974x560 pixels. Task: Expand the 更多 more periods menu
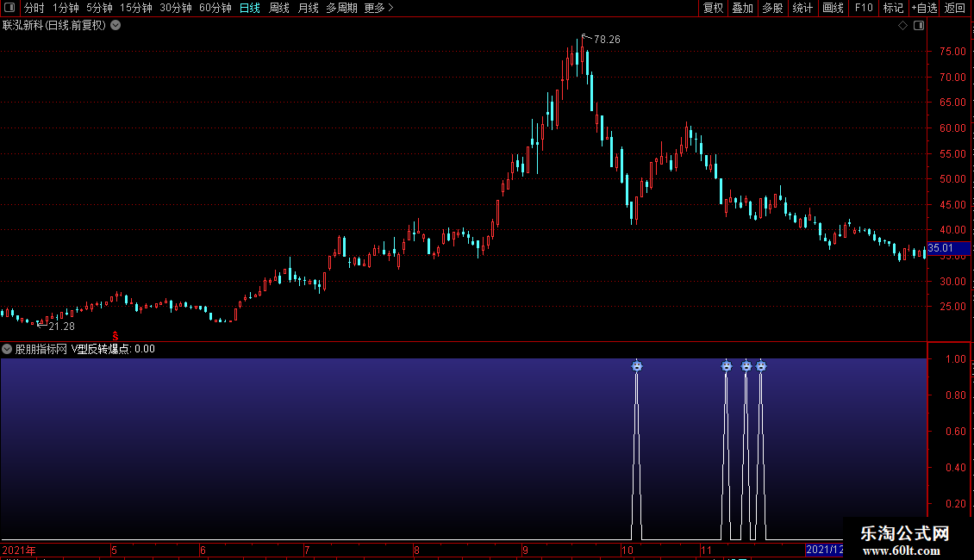(x=378, y=8)
